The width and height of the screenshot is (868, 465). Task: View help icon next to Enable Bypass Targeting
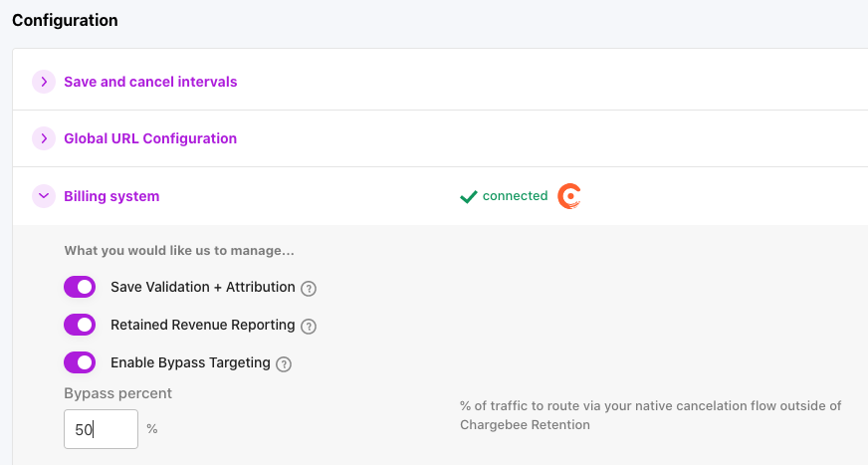click(284, 364)
